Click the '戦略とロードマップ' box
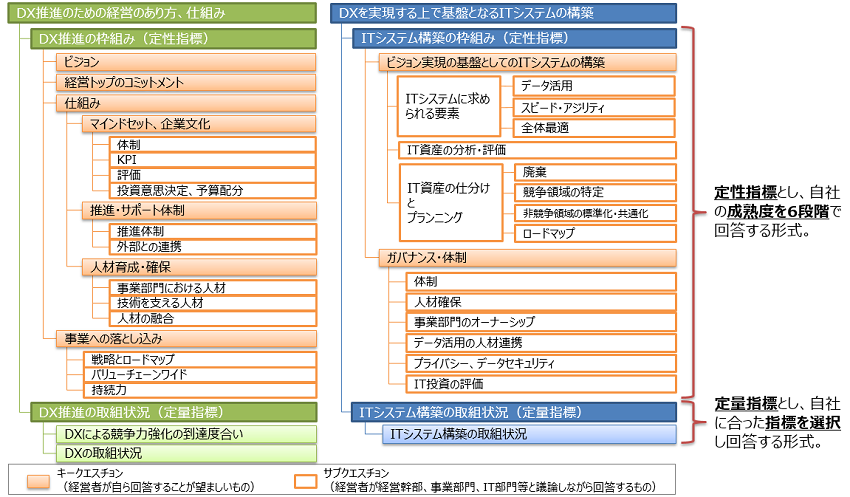850x497 pixels. 199,359
